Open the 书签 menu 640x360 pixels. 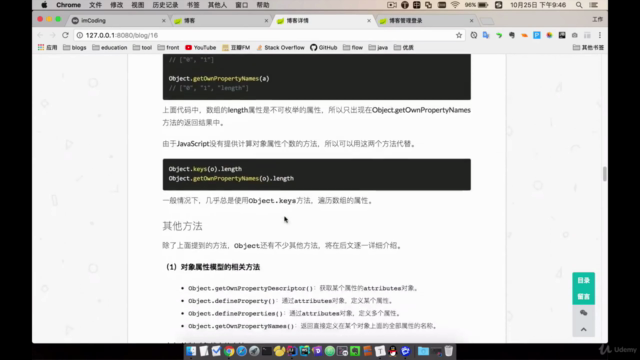pyautogui.click(x=193, y=5)
